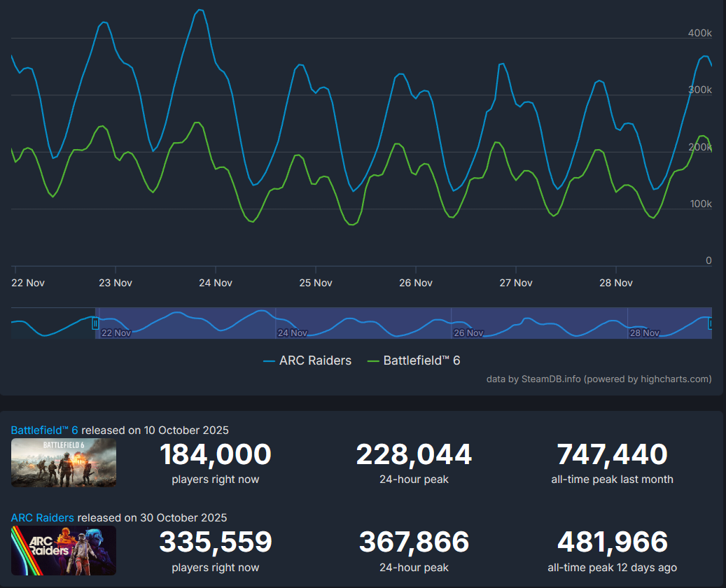726x588 pixels.
Task: Open the ARC Raiders app link
Action: pyautogui.click(x=42, y=517)
